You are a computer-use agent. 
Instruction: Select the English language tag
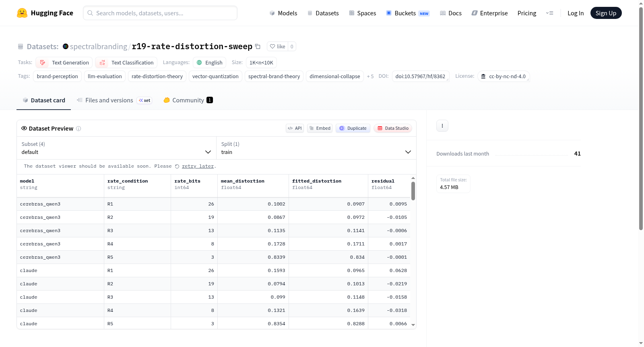(209, 62)
